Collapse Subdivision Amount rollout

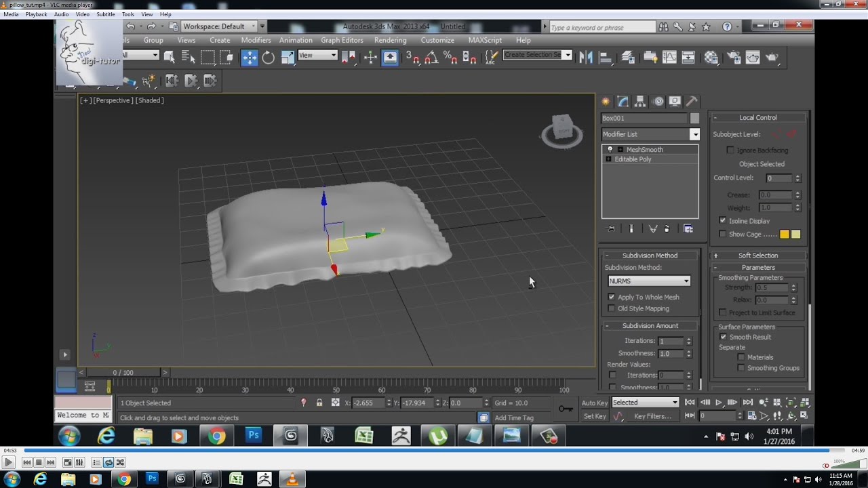[x=650, y=326]
